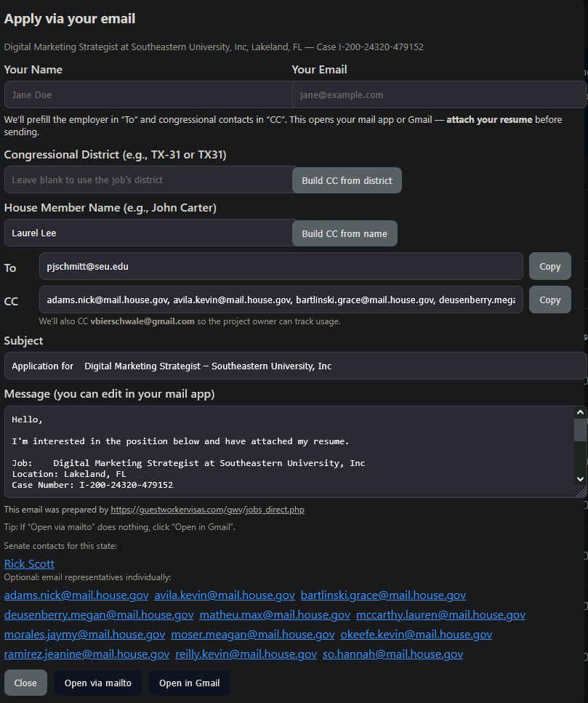Click the 'Optional: email representatives individually:' text
The height and width of the screenshot is (703, 588).
tap(87, 577)
